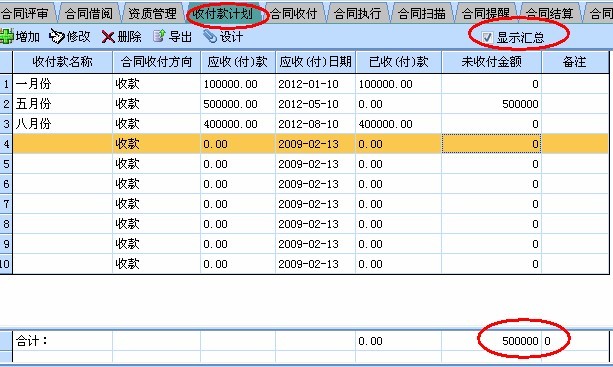Go to the 合同执行 tab
This screenshot has height=367, width=613.
coord(357,14)
